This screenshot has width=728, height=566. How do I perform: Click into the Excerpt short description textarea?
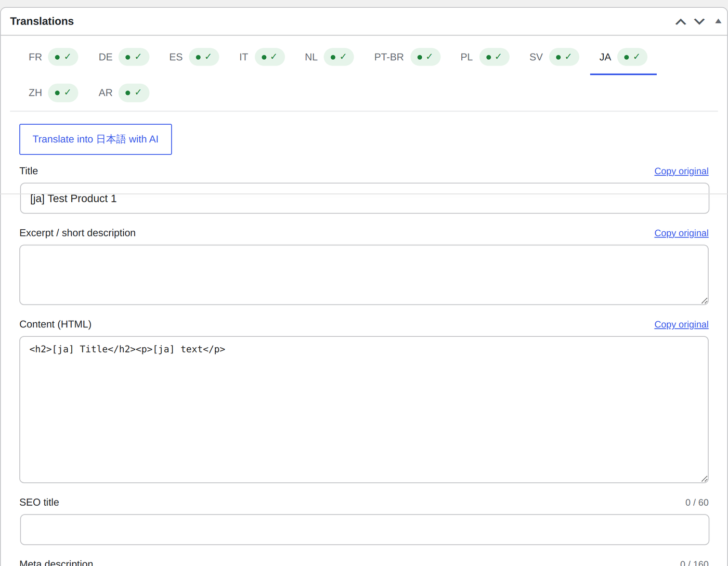[364, 275]
